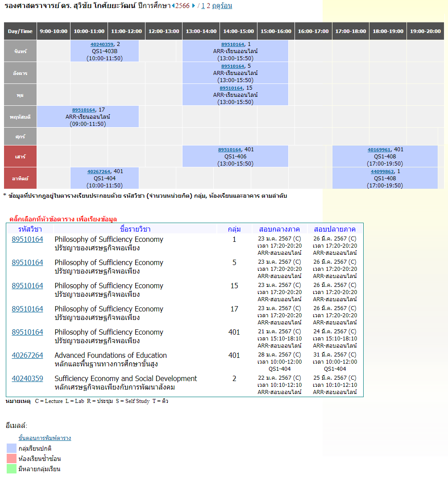Viewport: 448px width, 477px height.
Task: Sort table by สอบปลายภาค column header
Action: tap(335, 229)
